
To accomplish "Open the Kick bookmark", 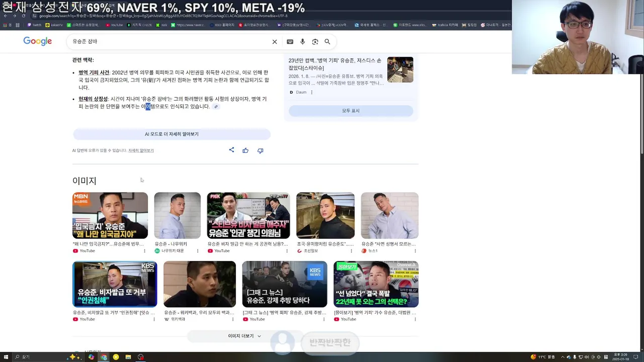I will [x=162, y=25].
